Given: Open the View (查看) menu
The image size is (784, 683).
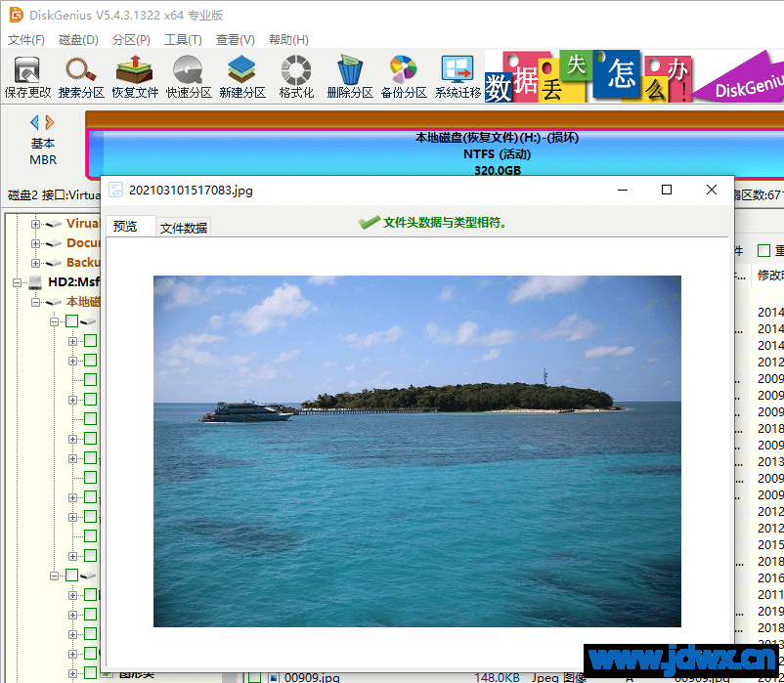Looking at the screenshot, I should [x=235, y=39].
